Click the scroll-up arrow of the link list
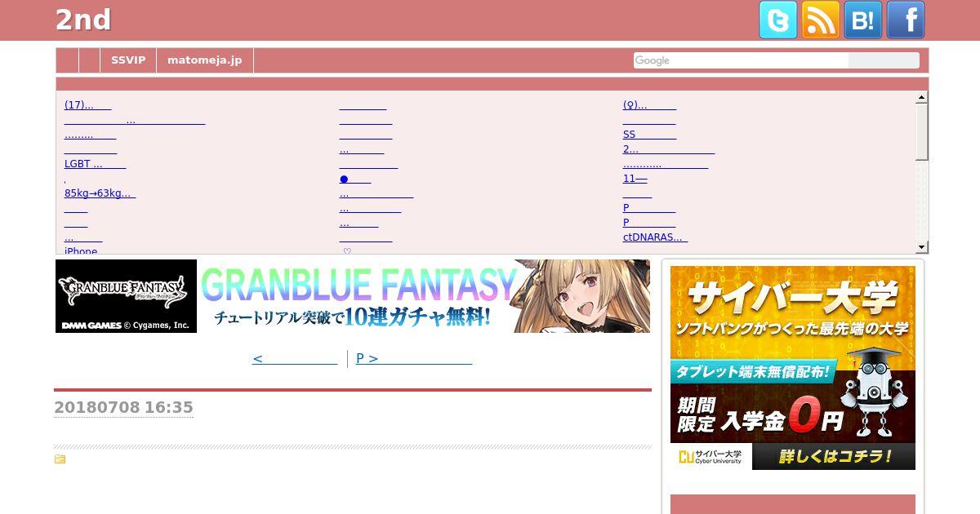The image size is (980, 514). 921,98
